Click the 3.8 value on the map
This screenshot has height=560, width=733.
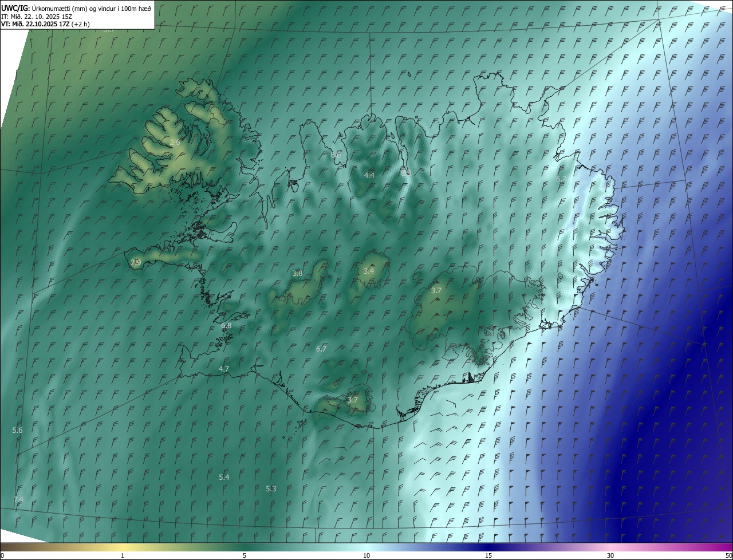(297, 274)
